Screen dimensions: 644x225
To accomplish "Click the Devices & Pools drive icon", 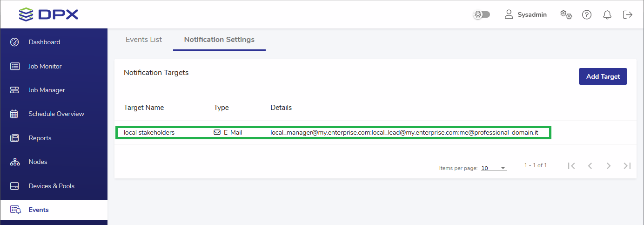I will (x=14, y=186).
